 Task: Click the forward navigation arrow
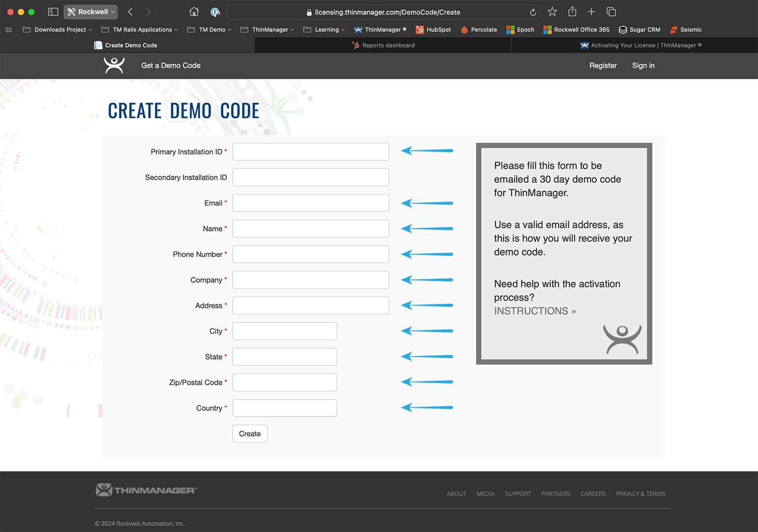[148, 12]
